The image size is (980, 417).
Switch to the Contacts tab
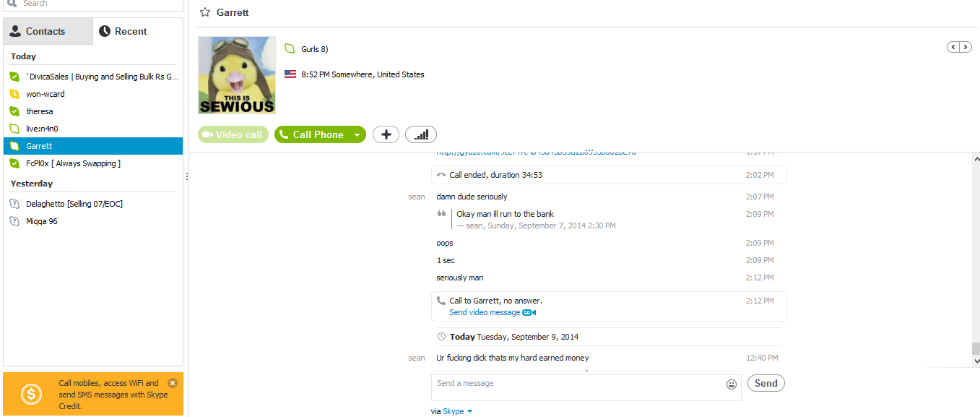click(x=48, y=31)
